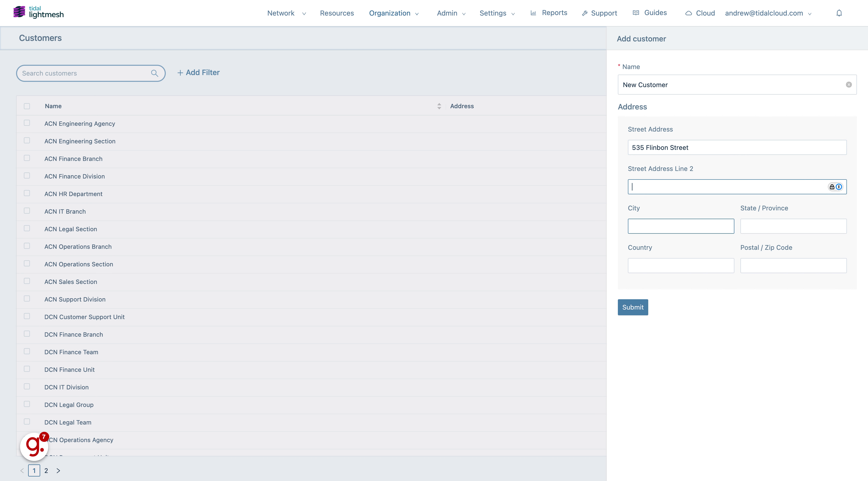Open the DCN Finance Unit customer
This screenshot has height=481, width=868.
(x=69, y=370)
